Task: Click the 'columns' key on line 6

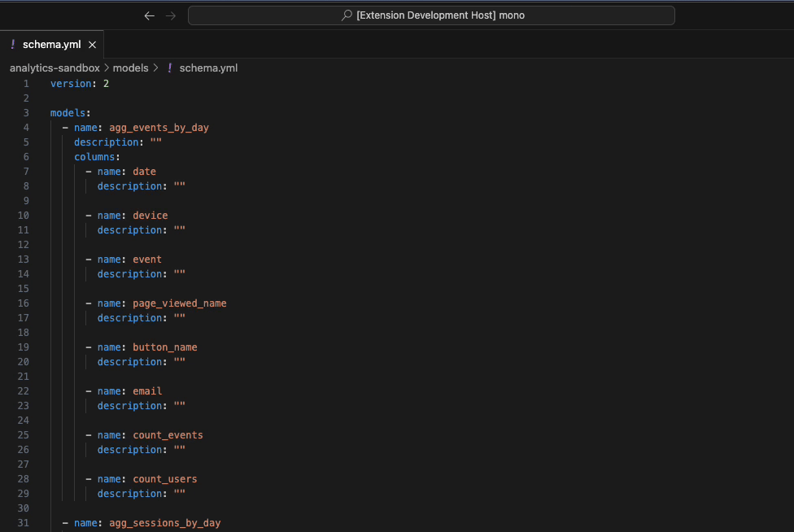Action: 94,157
